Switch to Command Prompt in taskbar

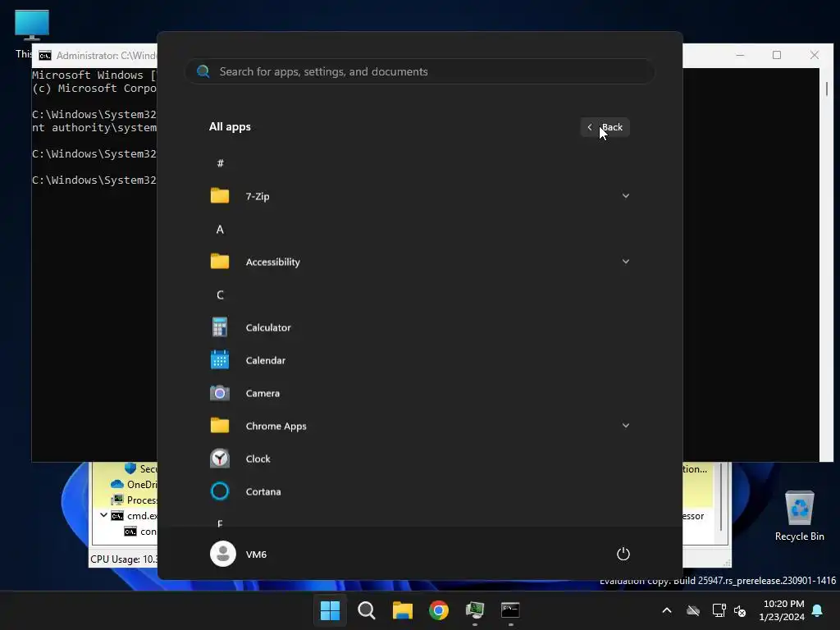pos(510,610)
